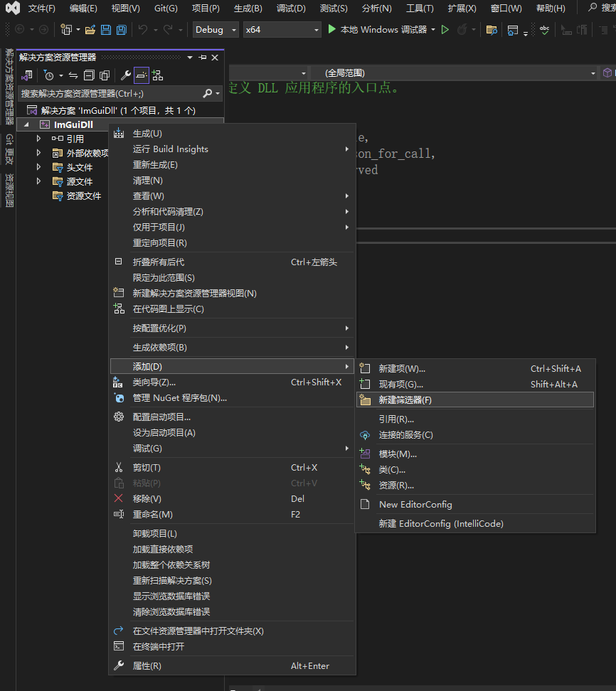616x691 pixels.
Task: Open the 文件(F) menu
Action: pyautogui.click(x=42, y=9)
